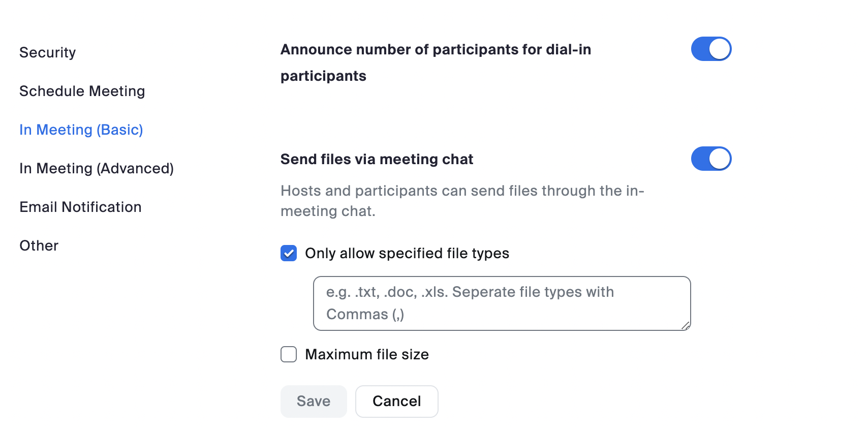Jump to the Other settings section
The image size is (868, 431).
coord(39,245)
